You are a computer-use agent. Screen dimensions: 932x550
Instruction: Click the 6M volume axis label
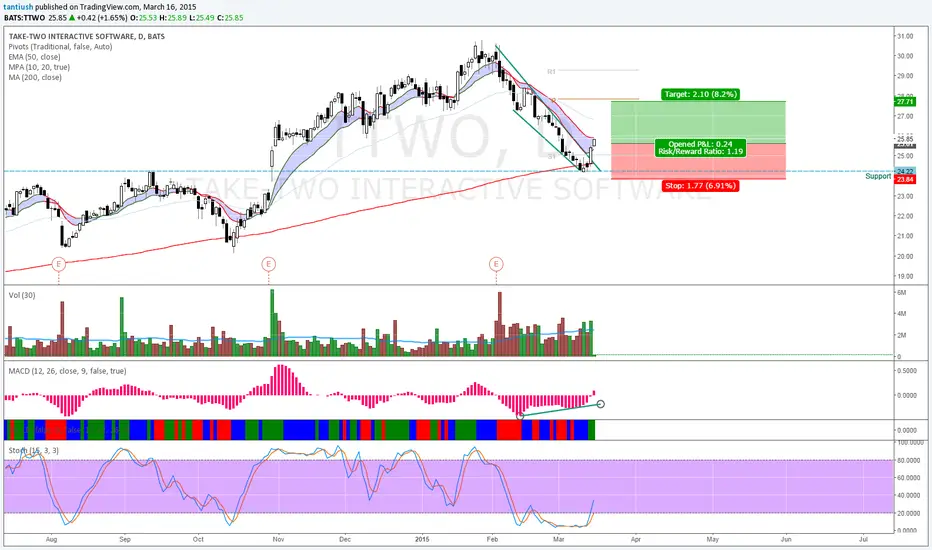point(902,293)
